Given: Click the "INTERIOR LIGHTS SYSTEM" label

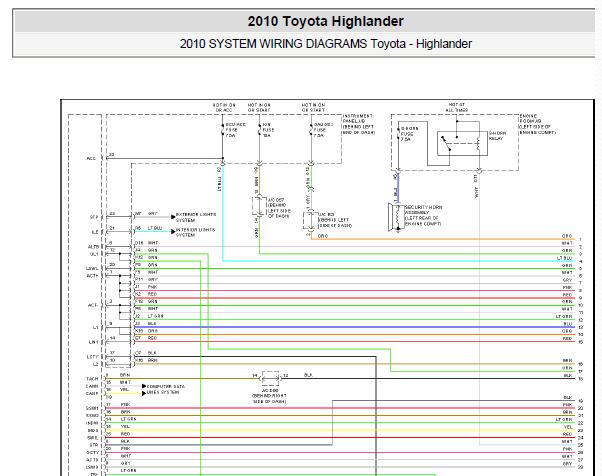Looking at the screenshot, I should (195, 232).
